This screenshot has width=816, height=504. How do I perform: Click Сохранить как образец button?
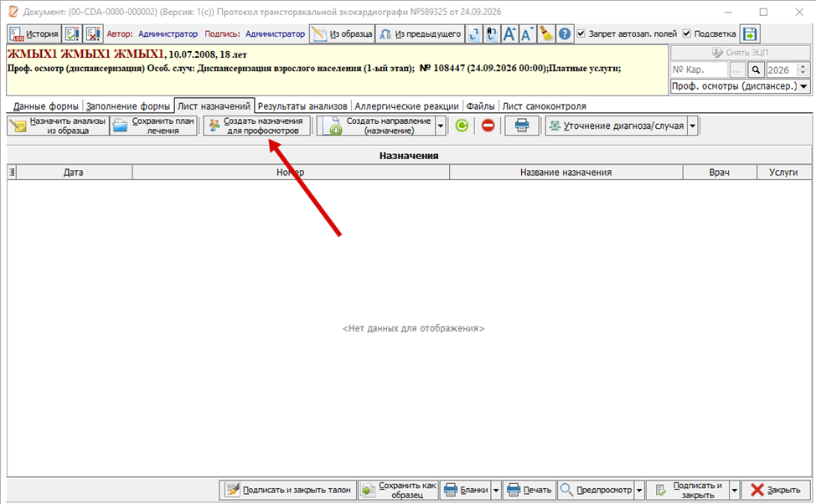point(399,490)
